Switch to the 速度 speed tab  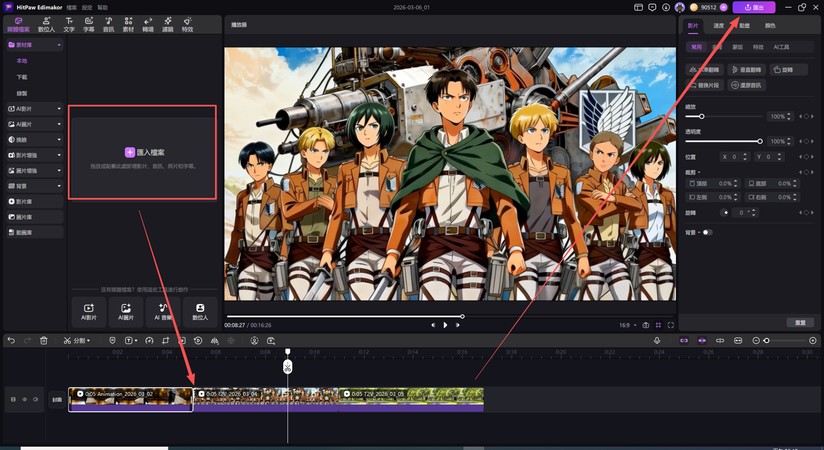click(x=718, y=26)
